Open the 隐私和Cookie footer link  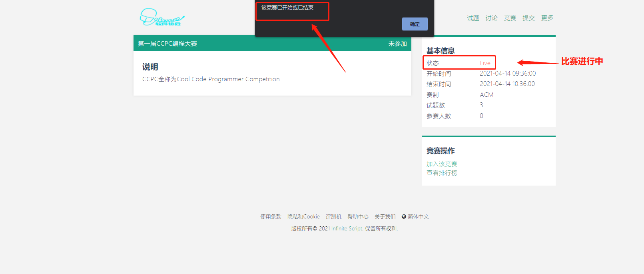coord(303,216)
